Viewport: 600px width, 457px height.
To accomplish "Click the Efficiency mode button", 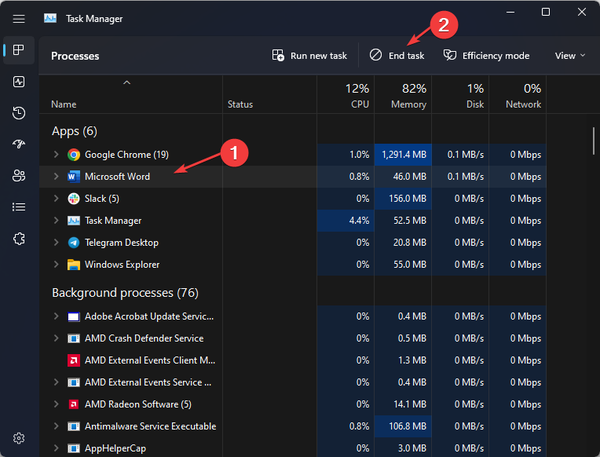I will (x=486, y=56).
